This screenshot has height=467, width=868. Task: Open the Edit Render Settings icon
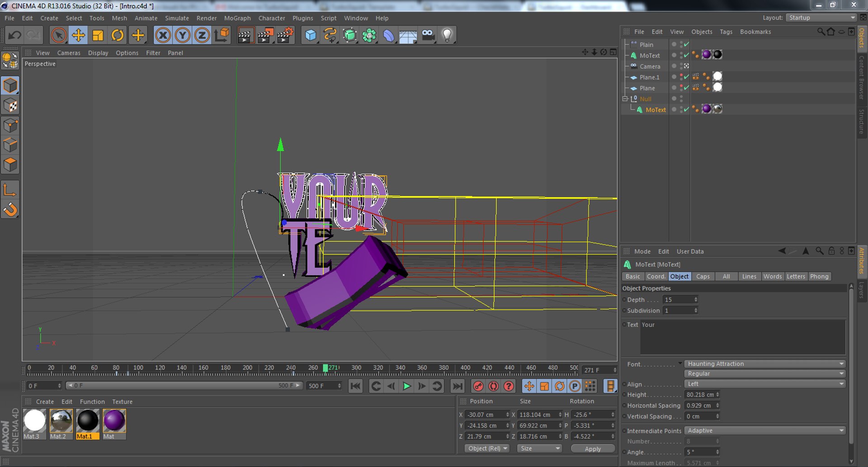285,35
